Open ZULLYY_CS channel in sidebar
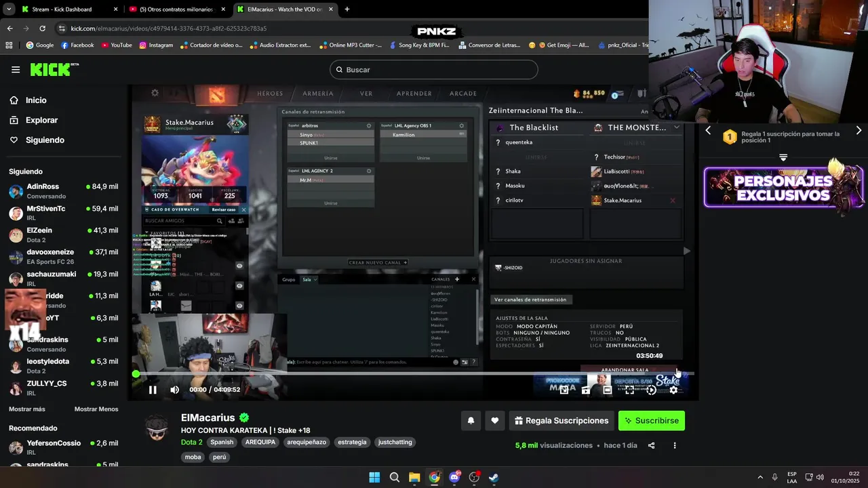This screenshot has height=488, width=868. pyautogui.click(x=63, y=388)
